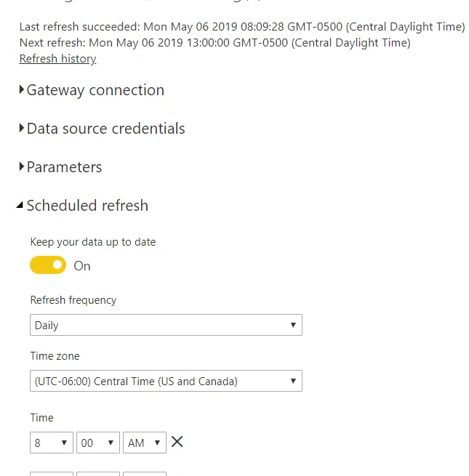This screenshot has height=476, width=469.
Task: Click the Parameters heading text
Action: (64, 167)
